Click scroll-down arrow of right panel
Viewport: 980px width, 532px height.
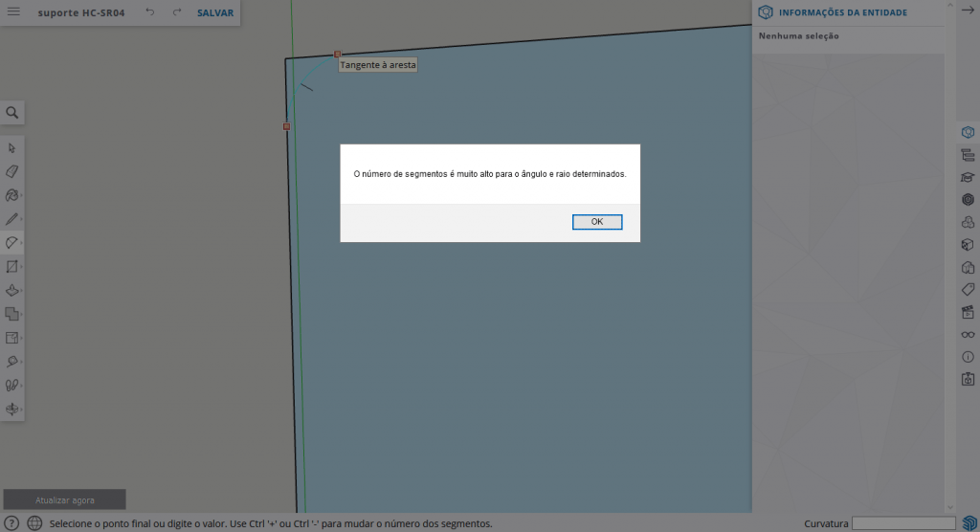(950, 508)
